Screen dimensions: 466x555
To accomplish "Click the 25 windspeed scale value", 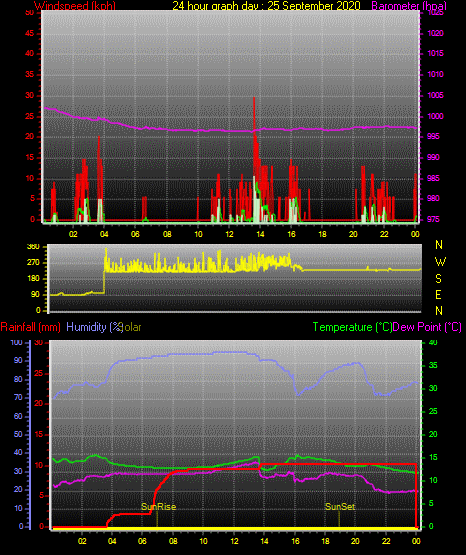I will coord(30,116).
